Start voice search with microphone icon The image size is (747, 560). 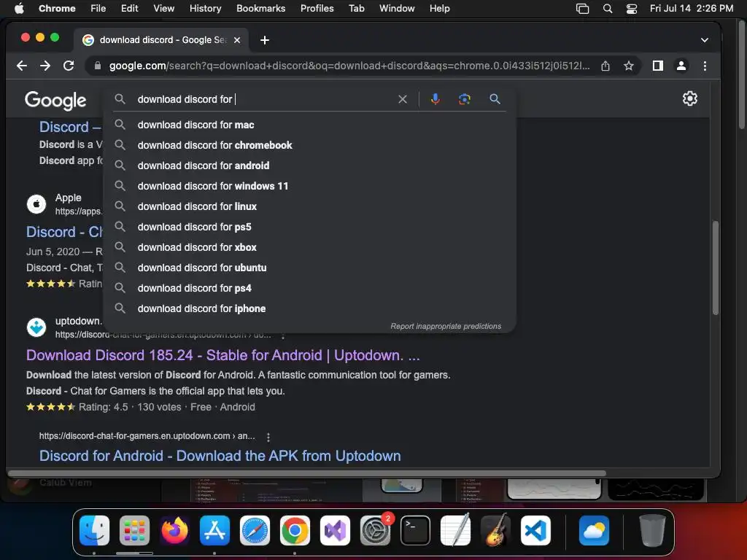435,99
